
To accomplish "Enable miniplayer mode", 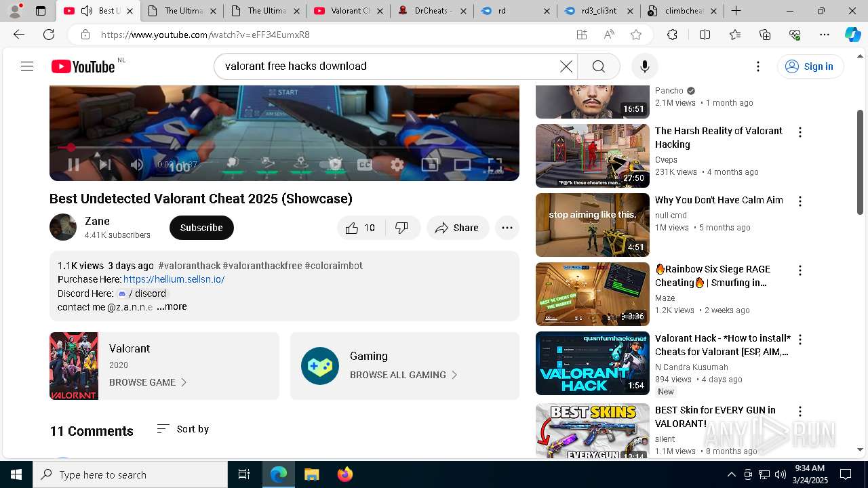I will (x=430, y=164).
